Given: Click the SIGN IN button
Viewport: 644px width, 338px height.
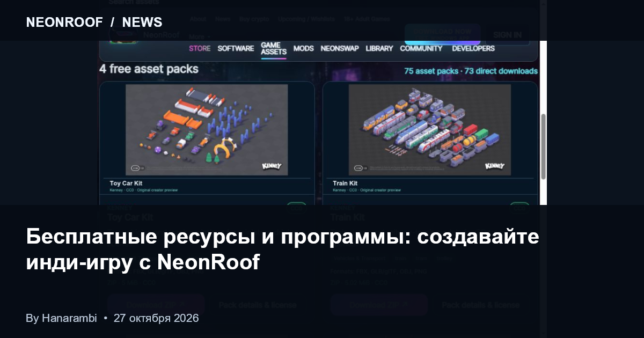Looking at the screenshot, I should (507, 34).
